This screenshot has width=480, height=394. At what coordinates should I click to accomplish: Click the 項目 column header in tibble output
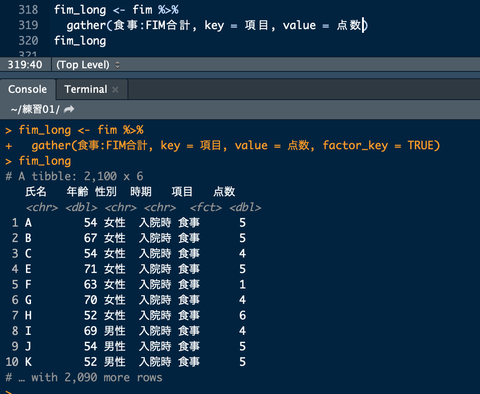pyautogui.click(x=182, y=192)
